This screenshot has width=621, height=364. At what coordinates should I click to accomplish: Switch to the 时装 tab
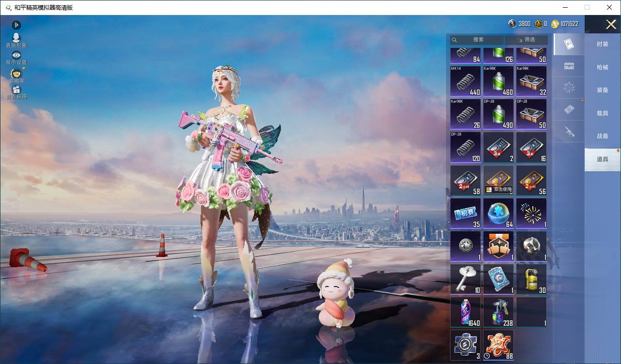pos(603,44)
